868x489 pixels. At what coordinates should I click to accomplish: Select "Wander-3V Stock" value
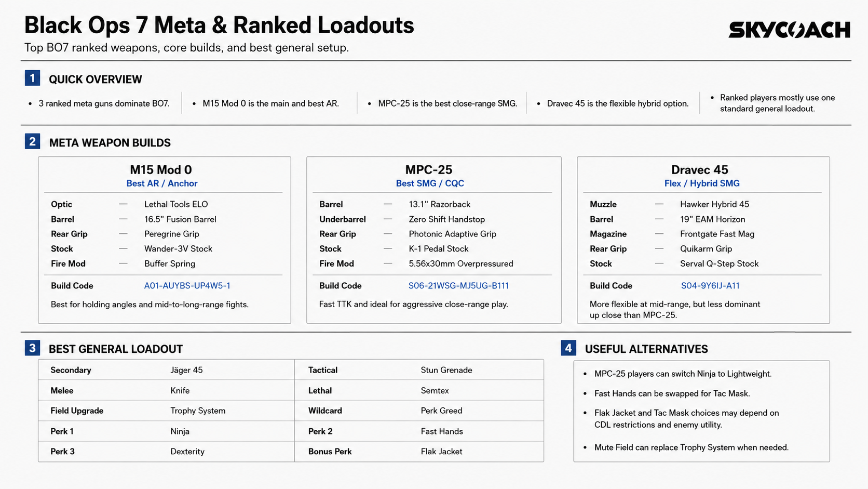178,249
